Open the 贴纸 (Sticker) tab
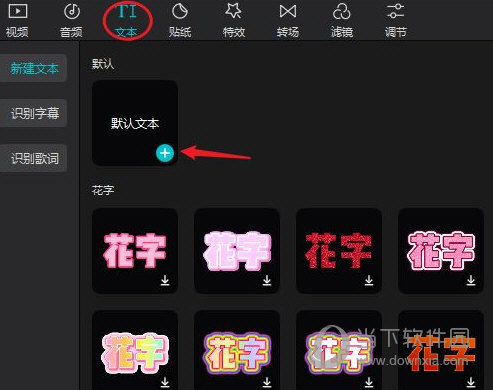Image resolution: width=493 pixels, height=390 pixels. point(180,20)
